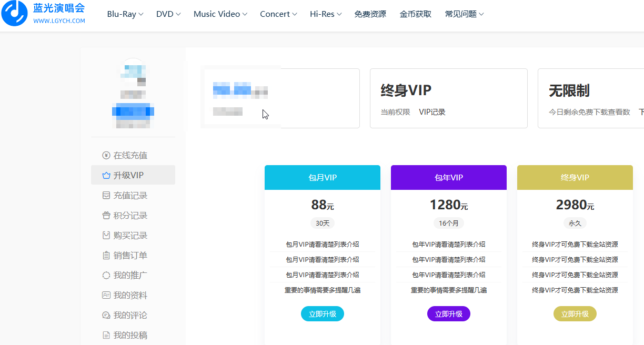Screen dimensions: 644x345
Task: Expand the 常见问题 dropdown menu
Action: 464,14
